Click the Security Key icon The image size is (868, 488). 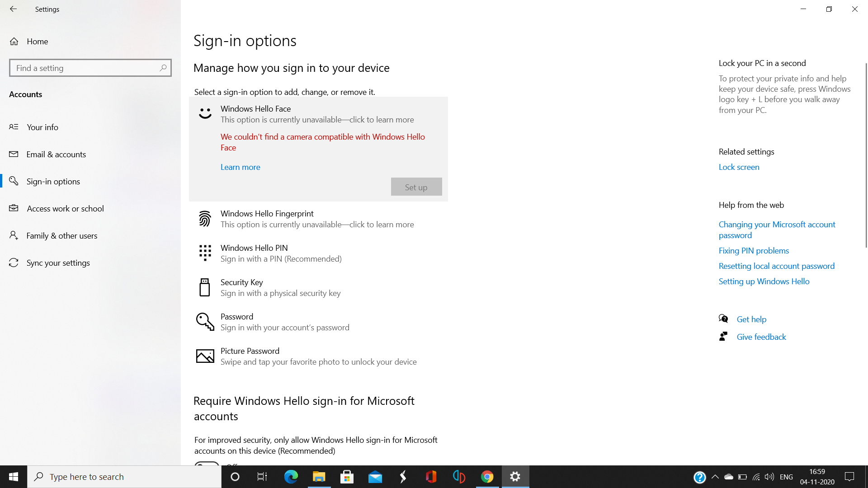204,286
